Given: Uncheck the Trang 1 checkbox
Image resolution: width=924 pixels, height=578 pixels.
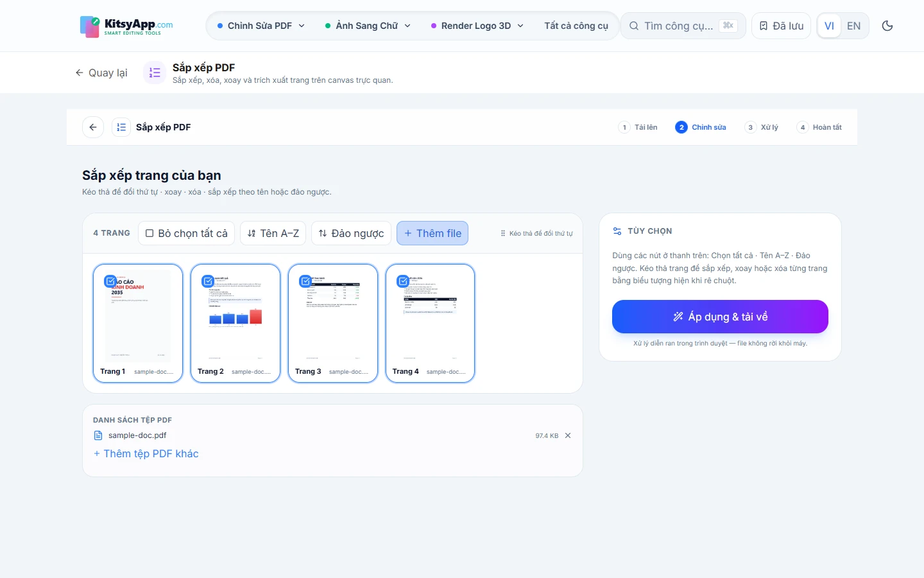Looking at the screenshot, I should pos(110,281).
